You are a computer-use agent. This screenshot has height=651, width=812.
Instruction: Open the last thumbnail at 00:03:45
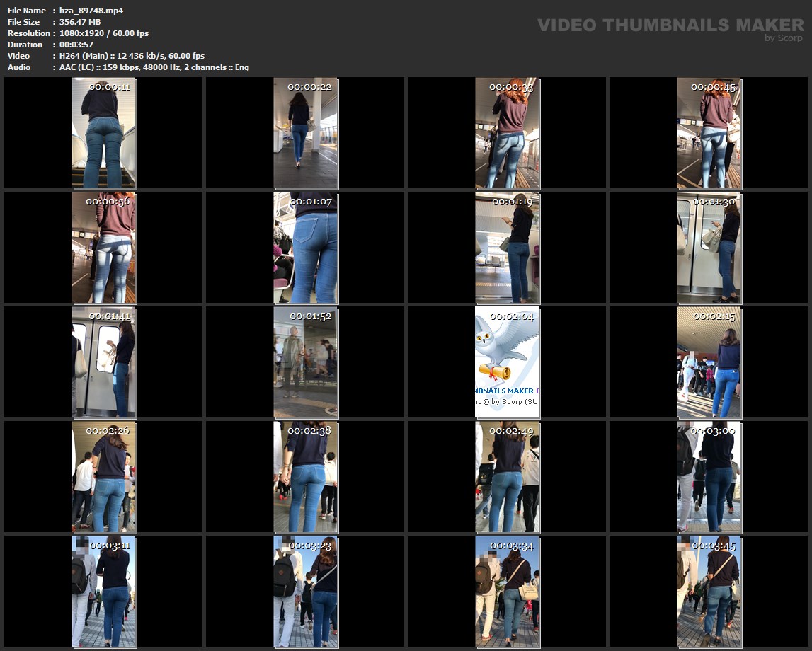point(709,592)
